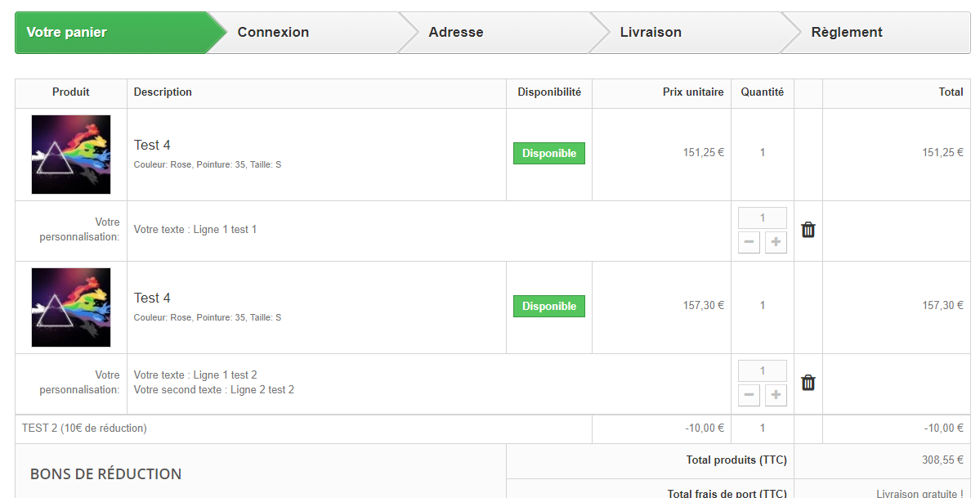Focus quantity field for 'Ligne 1 test 2'
980x498 pixels.
[762, 370]
